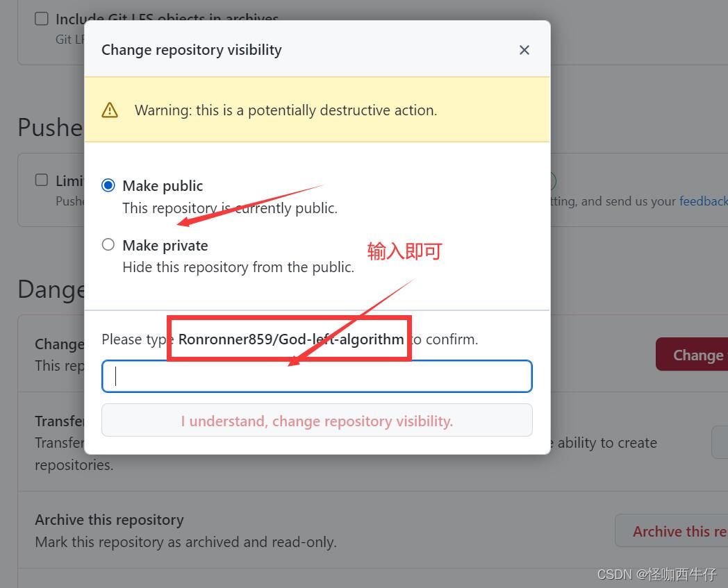This screenshot has width=728, height=588.
Task: Click 'Mark this repository as archived and read-only.'
Action: click(185, 541)
